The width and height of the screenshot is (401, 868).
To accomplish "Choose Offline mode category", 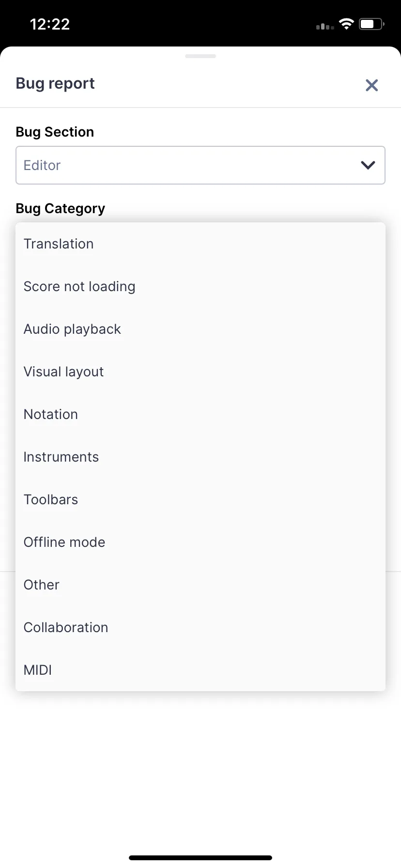I will coord(64,542).
